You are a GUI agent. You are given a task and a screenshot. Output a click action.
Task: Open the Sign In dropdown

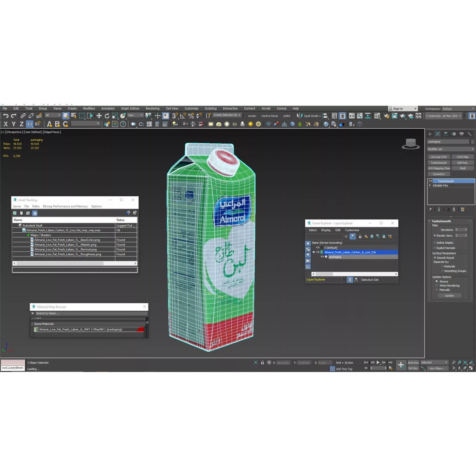(403, 109)
